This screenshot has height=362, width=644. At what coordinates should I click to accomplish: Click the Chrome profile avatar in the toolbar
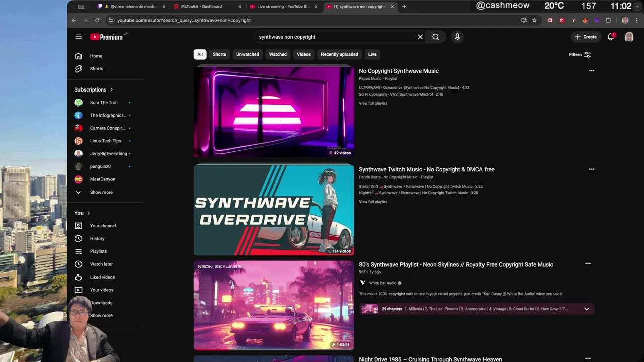pyautogui.click(x=625, y=20)
